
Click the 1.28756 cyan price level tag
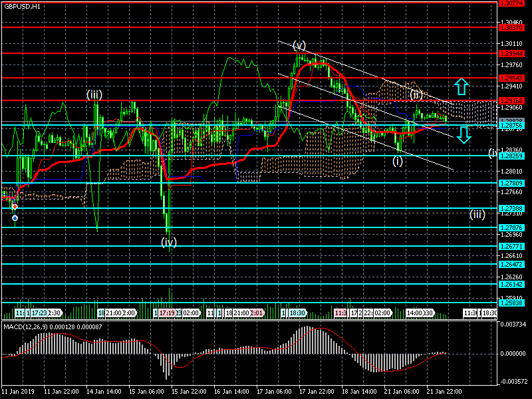pos(514,125)
